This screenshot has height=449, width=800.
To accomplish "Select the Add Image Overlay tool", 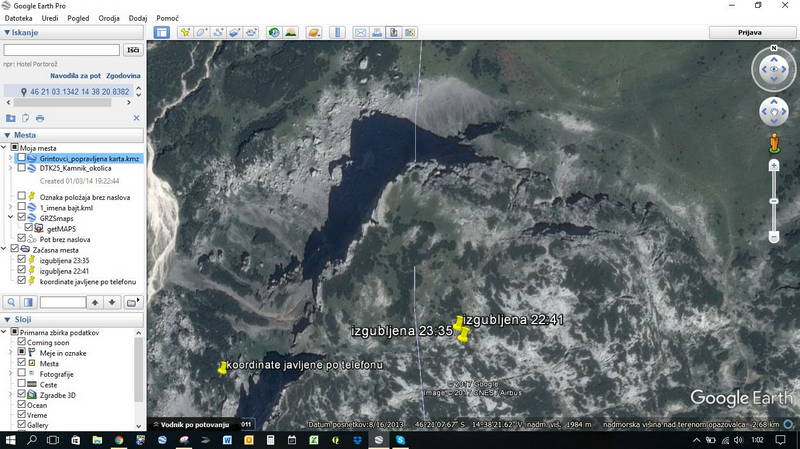I will click(234, 33).
